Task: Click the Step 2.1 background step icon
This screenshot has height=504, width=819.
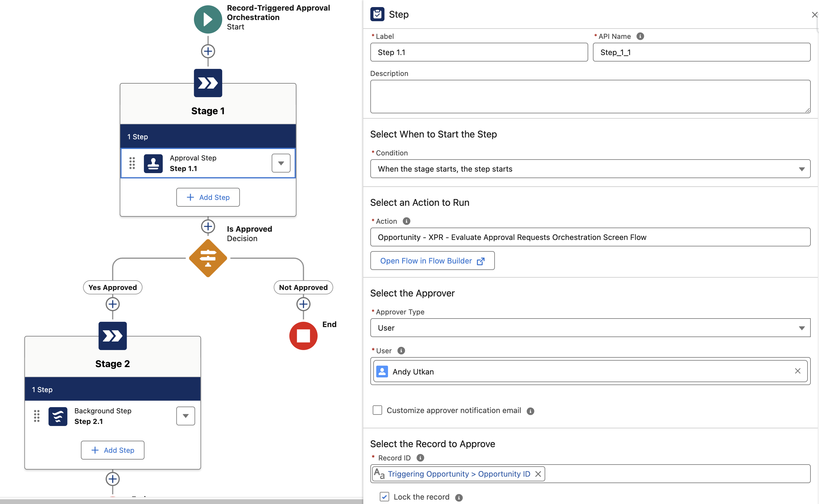Action: pos(58,416)
